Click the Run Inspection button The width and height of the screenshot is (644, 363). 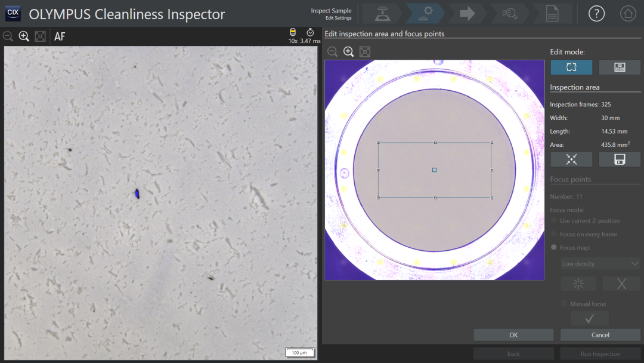pos(600,353)
